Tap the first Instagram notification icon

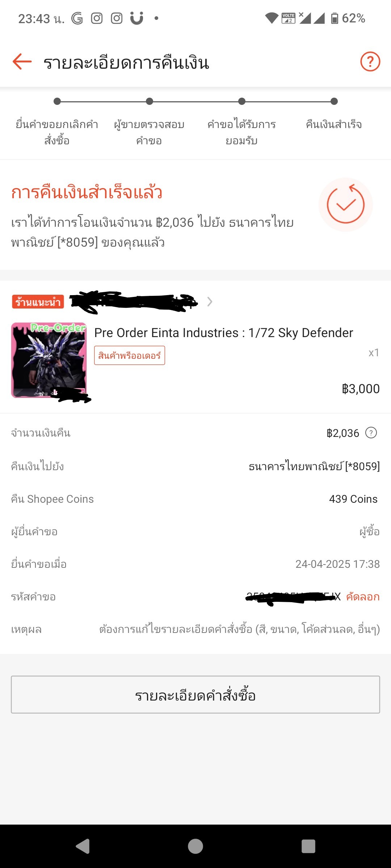coord(97,18)
